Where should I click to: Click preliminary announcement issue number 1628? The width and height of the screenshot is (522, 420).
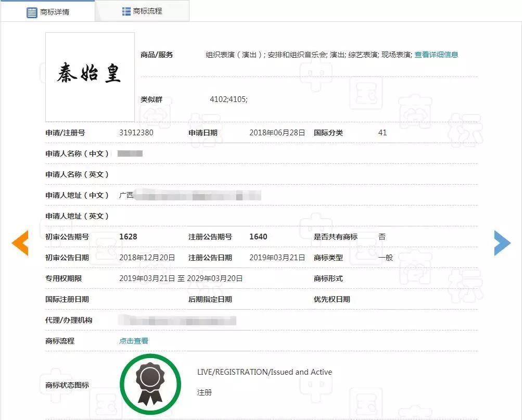(128, 237)
